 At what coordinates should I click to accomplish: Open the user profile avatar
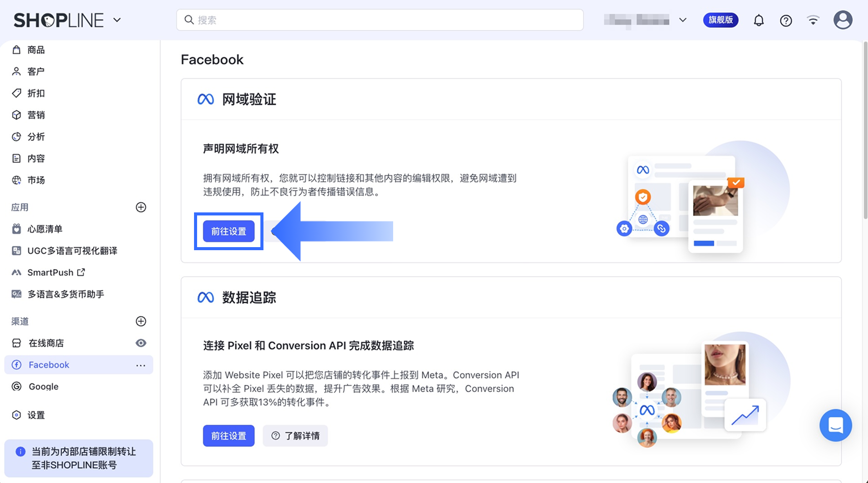click(843, 20)
